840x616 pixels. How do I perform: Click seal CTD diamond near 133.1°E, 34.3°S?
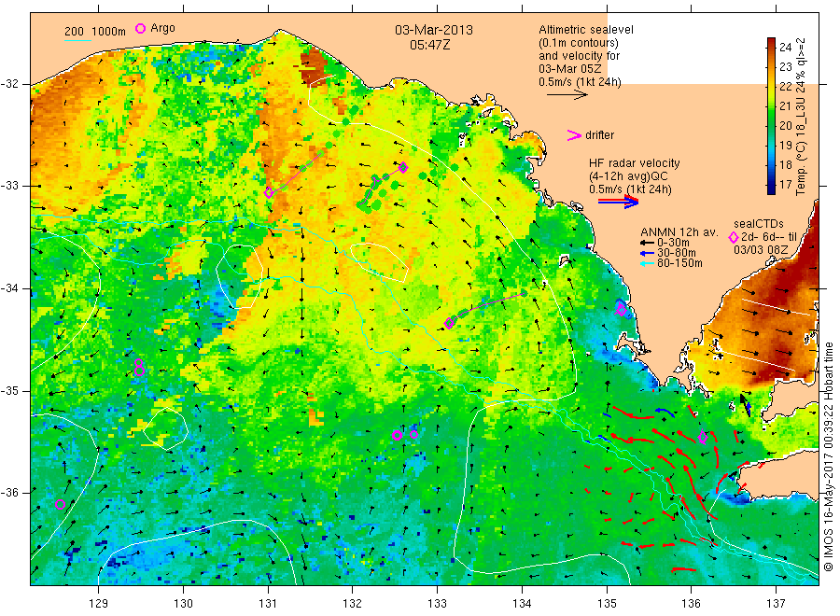pos(449,323)
